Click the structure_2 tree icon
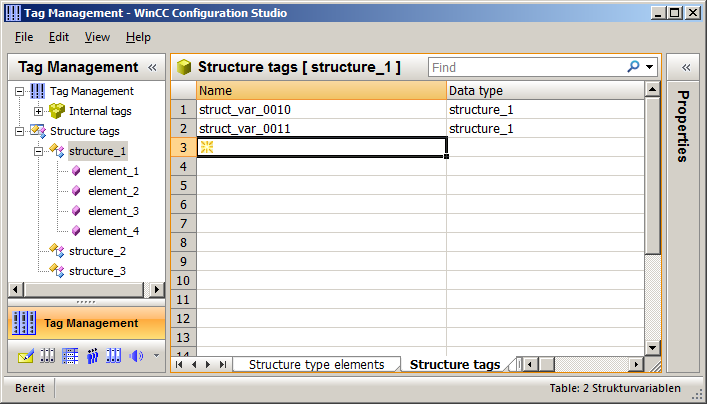This screenshot has width=707, height=404. click(x=57, y=251)
